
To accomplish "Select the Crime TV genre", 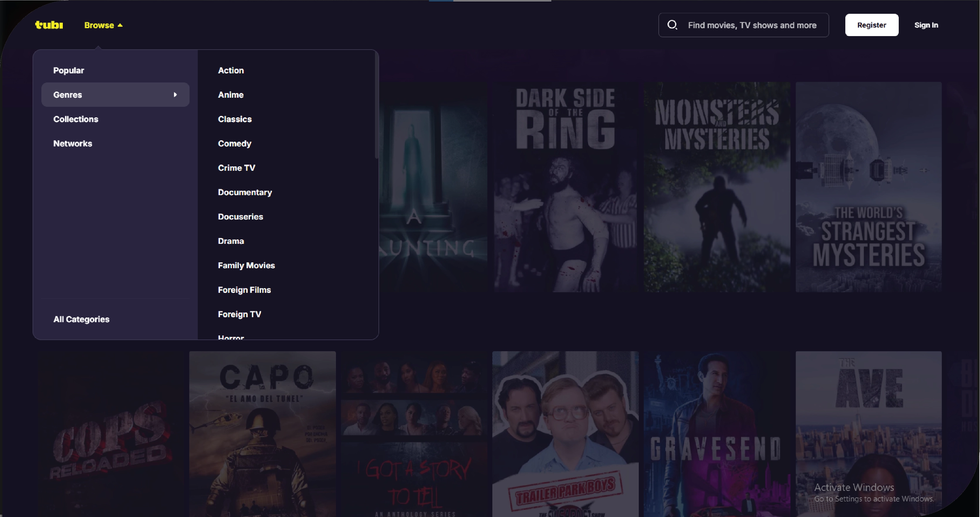I will click(236, 168).
